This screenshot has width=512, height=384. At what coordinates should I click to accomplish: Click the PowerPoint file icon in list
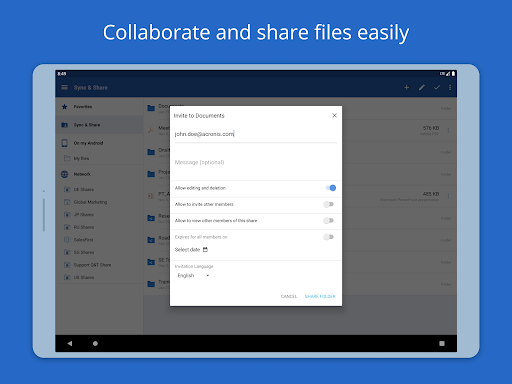(151, 196)
